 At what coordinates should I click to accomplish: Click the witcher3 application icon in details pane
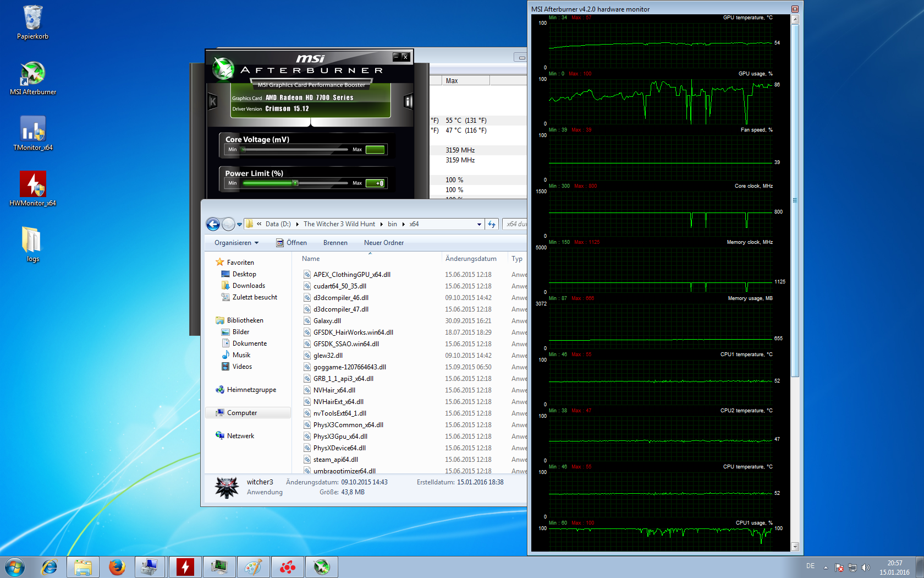point(227,487)
